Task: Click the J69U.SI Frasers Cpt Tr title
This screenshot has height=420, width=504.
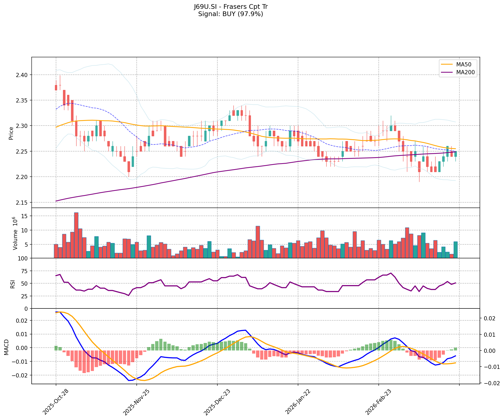Action: point(231,7)
